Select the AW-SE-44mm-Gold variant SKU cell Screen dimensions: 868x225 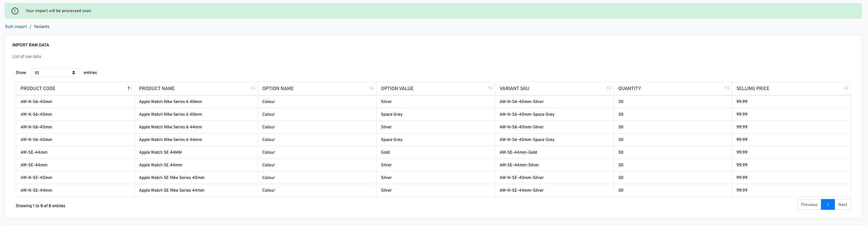518,152
